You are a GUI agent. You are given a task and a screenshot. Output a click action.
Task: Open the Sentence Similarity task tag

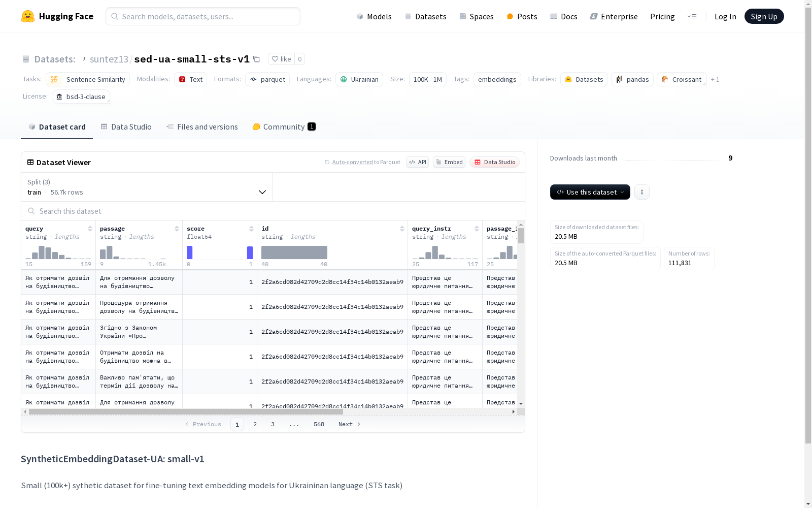(x=88, y=79)
